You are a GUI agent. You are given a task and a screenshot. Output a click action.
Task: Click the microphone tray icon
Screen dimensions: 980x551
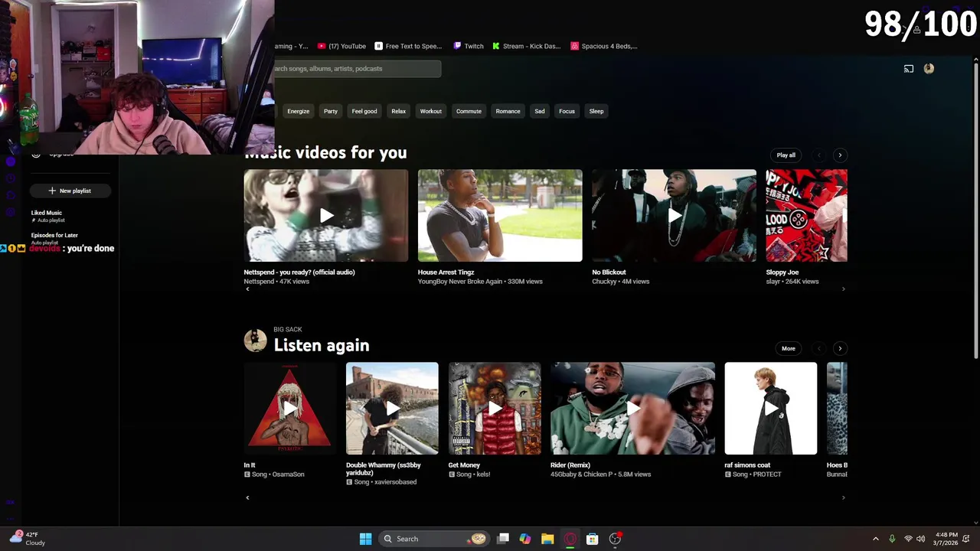click(892, 539)
